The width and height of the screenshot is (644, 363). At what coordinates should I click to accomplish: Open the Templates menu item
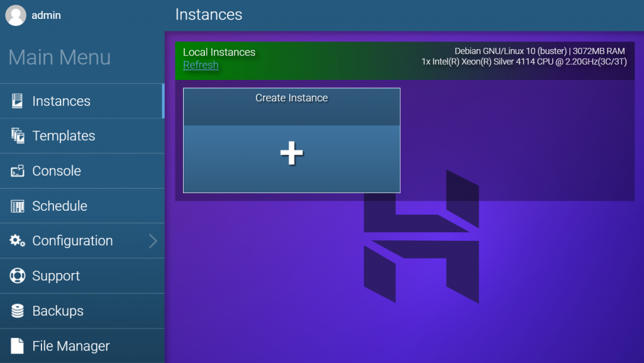click(x=82, y=136)
